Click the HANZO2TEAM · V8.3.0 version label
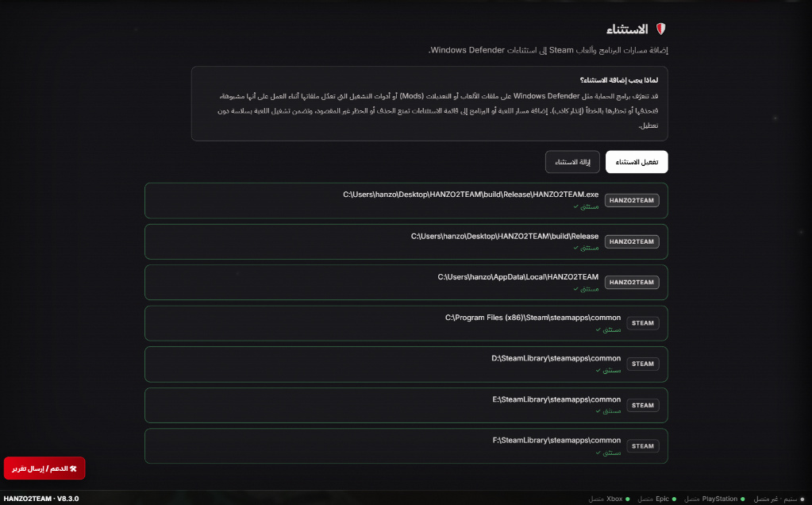The height and width of the screenshot is (505, 812). pos(41,499)
